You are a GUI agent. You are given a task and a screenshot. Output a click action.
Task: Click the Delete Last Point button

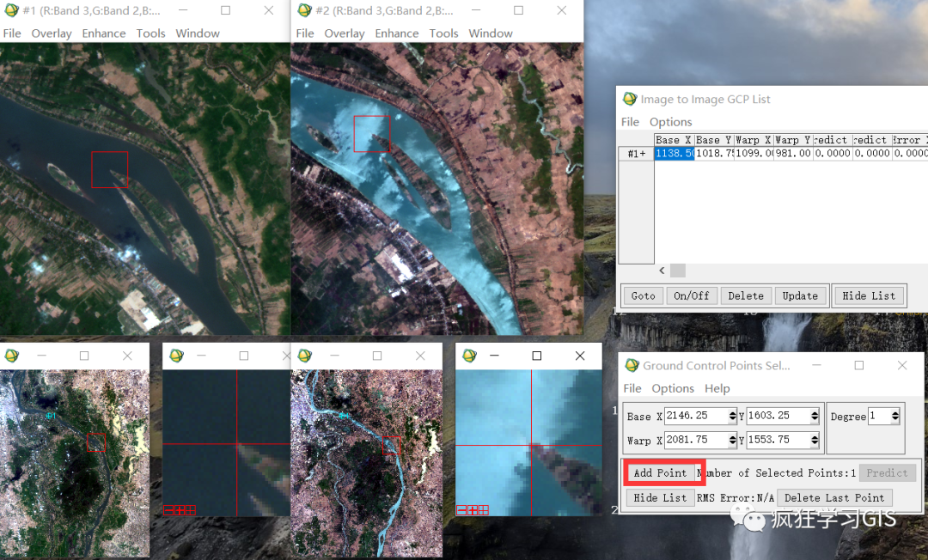click(x=833, y=498)
